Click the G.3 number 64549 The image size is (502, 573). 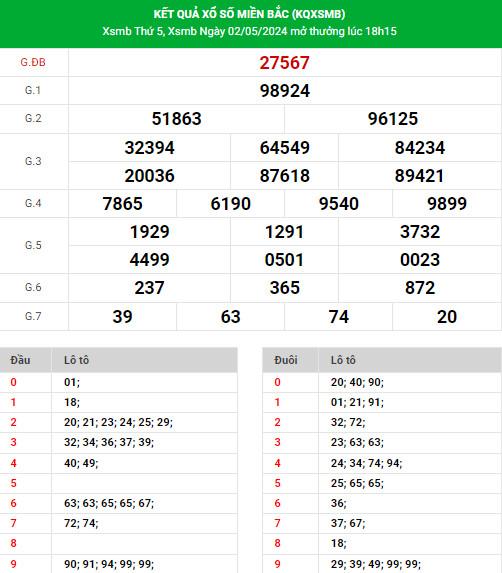[x=285, y=148]
